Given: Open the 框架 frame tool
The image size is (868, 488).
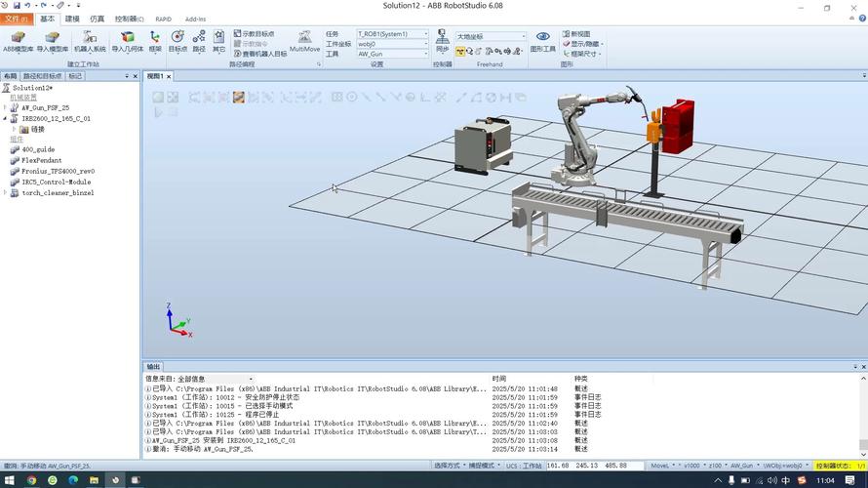Looking at the screenshot, I should [155, 42].
